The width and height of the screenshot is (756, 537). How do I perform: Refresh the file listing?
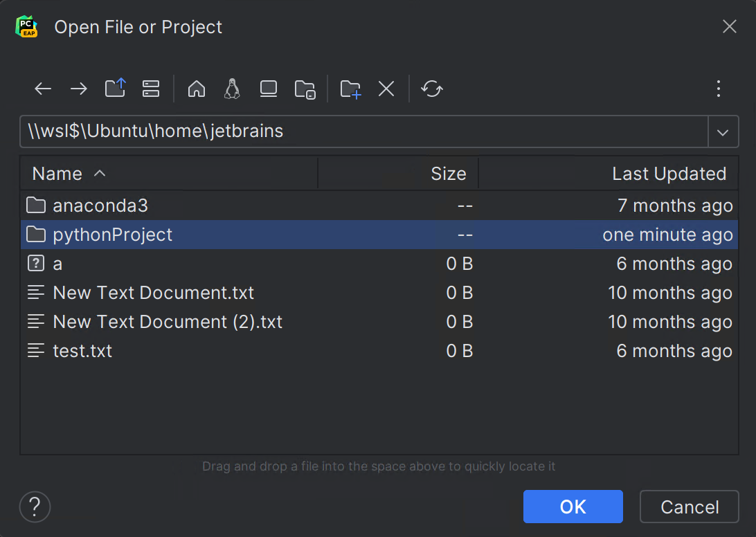432,89
